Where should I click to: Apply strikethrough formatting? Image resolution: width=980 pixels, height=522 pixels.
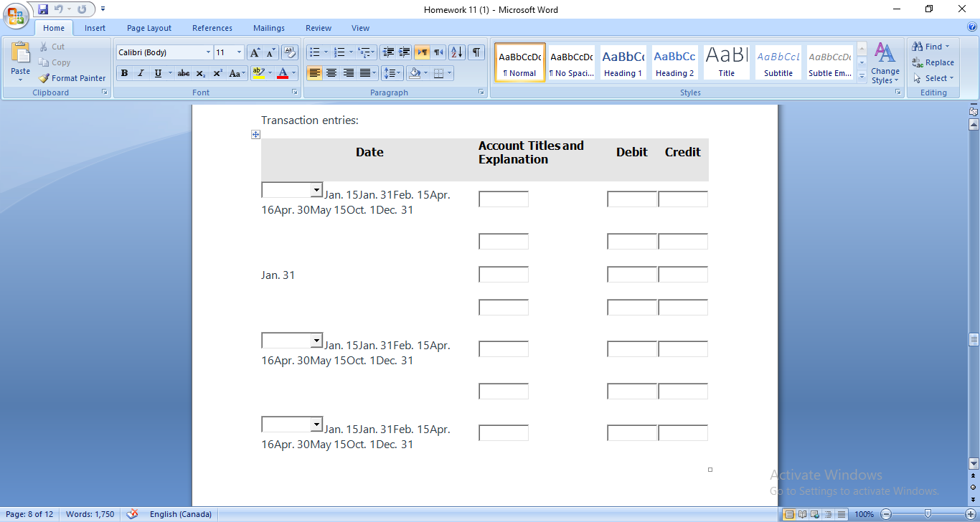point(183,72)
